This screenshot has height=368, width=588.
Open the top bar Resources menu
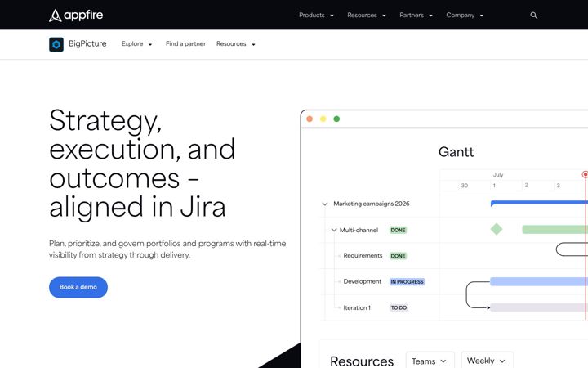point(367,15)
